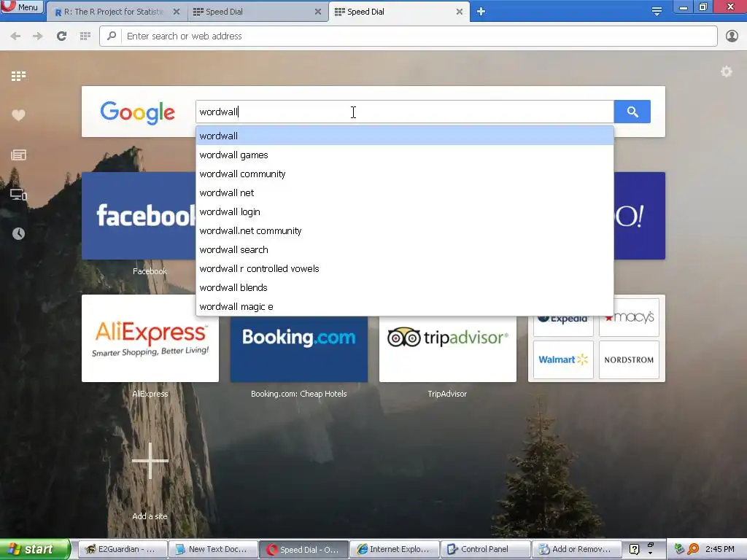The height and width of the screenshot is (560, 747).
Task: Select 'wordwall net' suggestion
Action: click(x=404, y=192)
